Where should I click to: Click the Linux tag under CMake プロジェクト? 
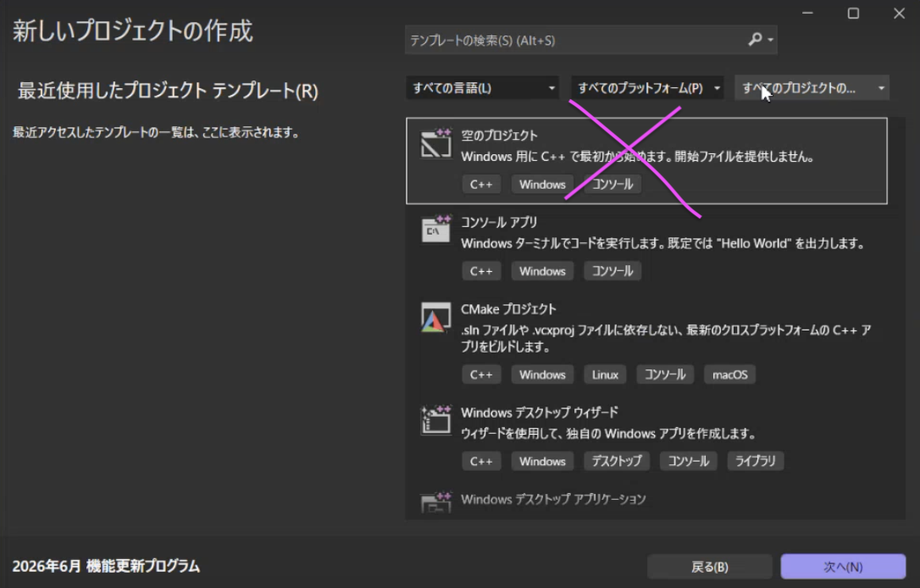(605, 374)
